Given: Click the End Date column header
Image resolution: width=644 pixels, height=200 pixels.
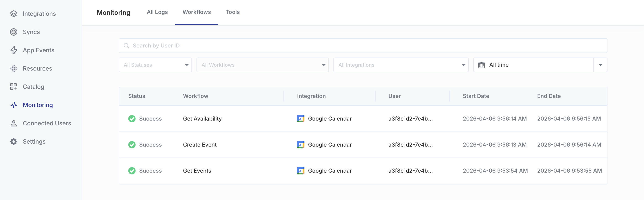Looking at the screenshot, I should [x=549, y=96].
